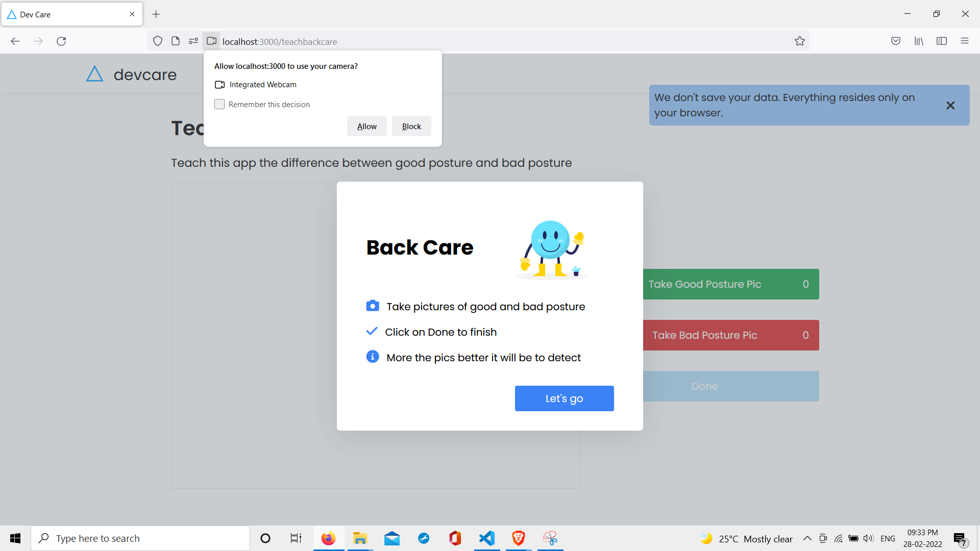Open a new browser tab

click(x=156, y=14)
